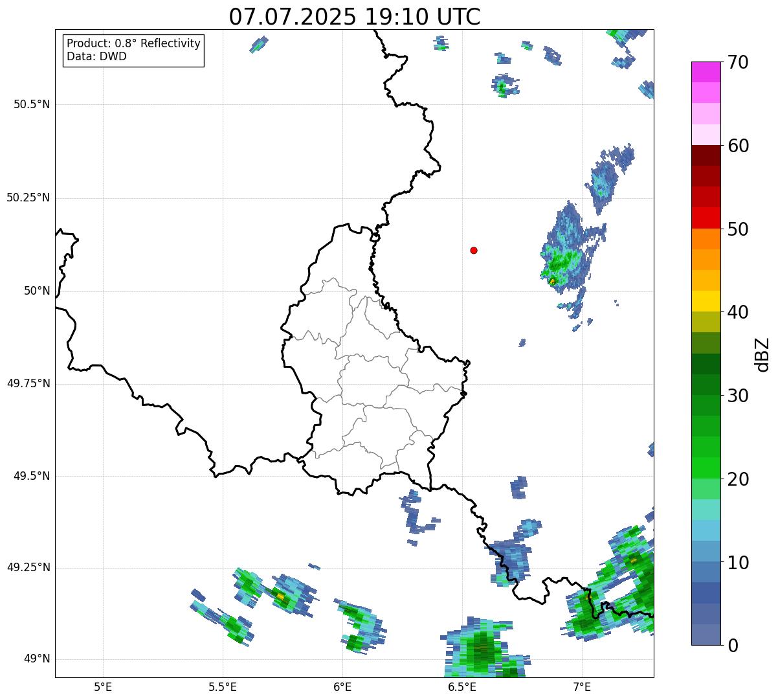Click the 6°E longitude label
The height and width of the screenshot is (700, 778).
(x=342, y=686)
